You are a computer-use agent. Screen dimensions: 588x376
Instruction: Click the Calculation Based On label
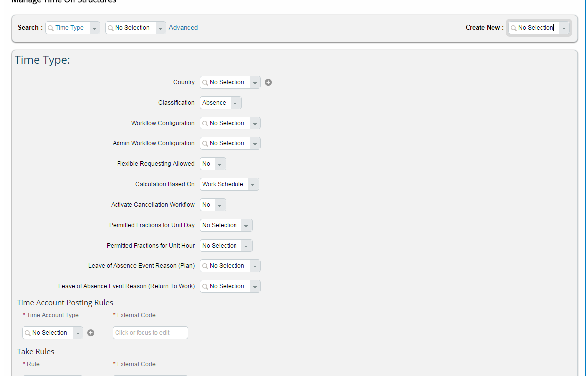click(x=165, y=184)
